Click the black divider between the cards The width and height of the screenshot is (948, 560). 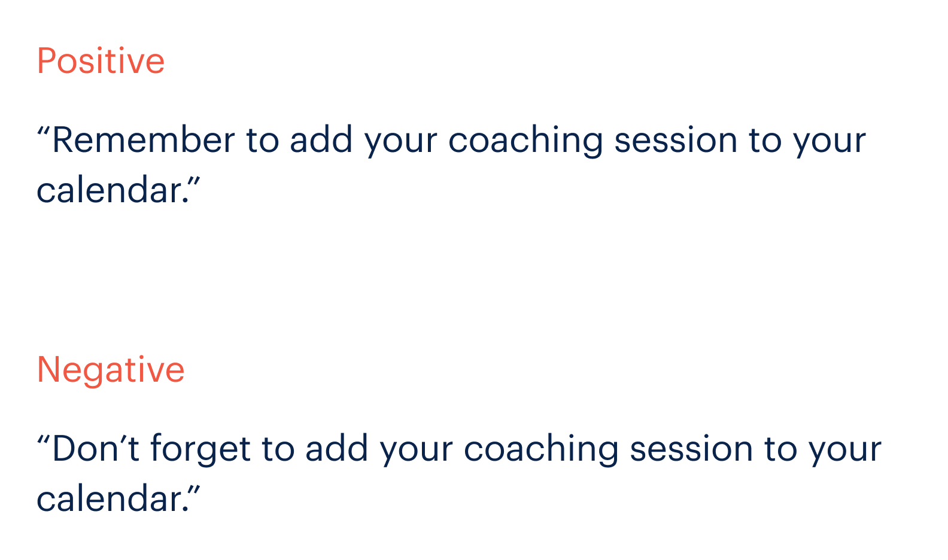474,280
